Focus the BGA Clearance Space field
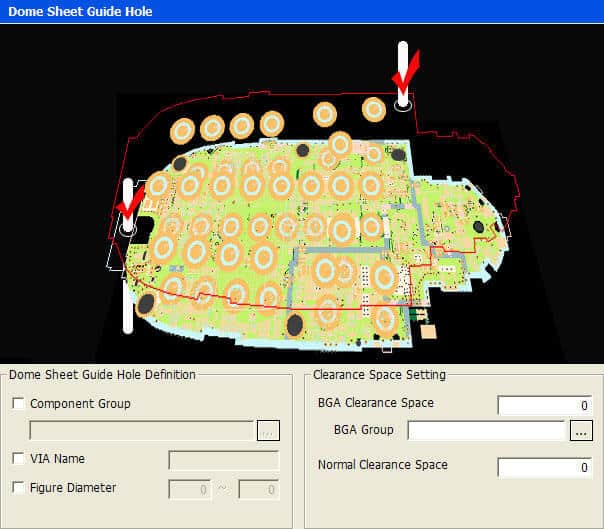 [x=544, y=405]
